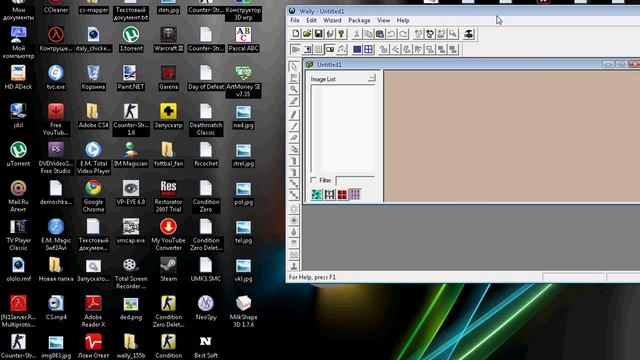Image resolution: width=640 pixels, height=360 pixels.
Task: Select the ded.png file on desktop
Action: click(131, 308)
